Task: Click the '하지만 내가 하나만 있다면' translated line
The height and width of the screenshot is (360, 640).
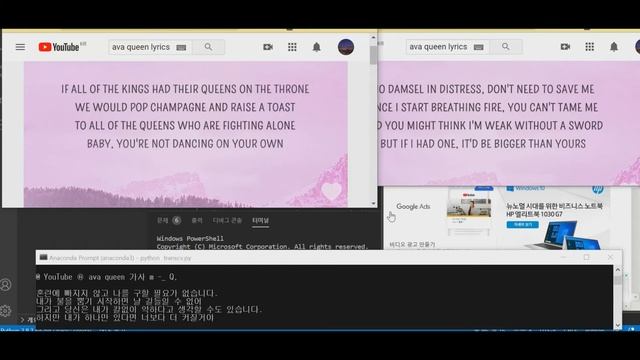Action: coord(125,318)
